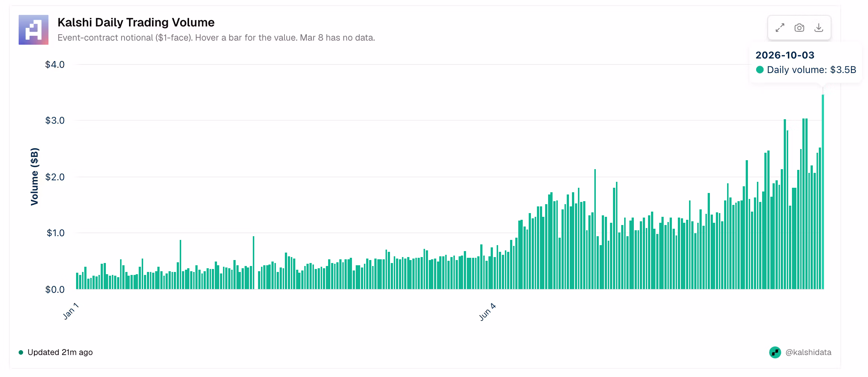The height and width of the screenshot is (377, 868).
Task: Click the '$4.0' y-axis label
Action: point(55,65)
